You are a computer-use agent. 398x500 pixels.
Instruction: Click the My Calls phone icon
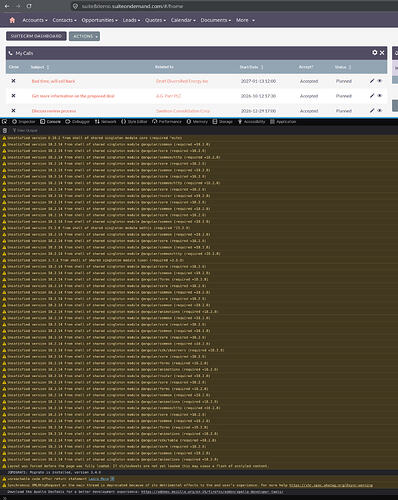[11, 53]
